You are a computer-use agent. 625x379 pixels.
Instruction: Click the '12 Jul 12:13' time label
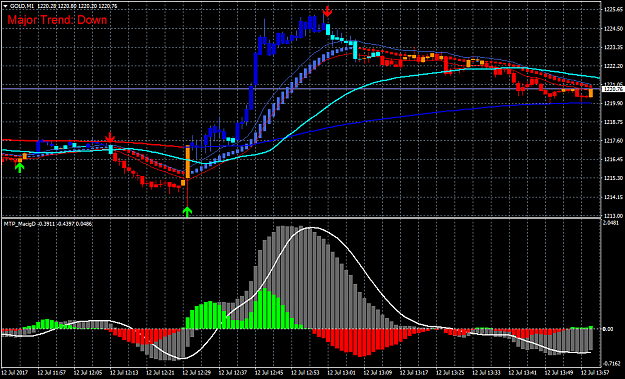pyautogui.click(x=124, y=373)
